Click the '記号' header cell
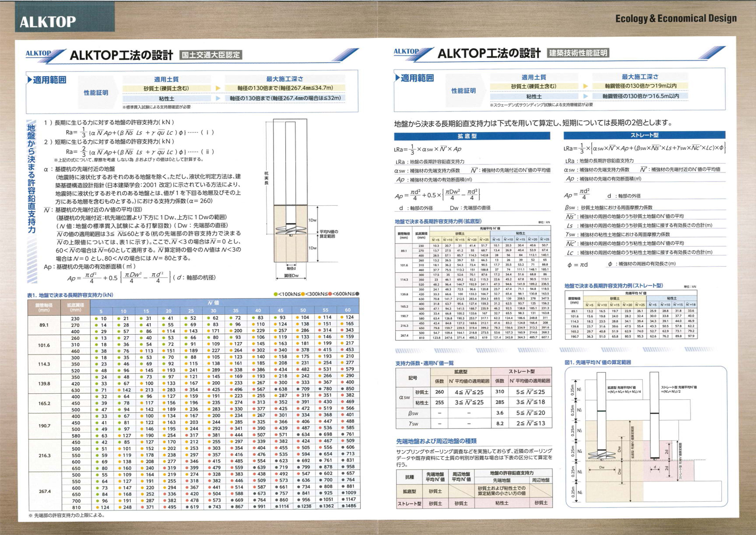The width and height of the screenshot is (756, 535). tap(413, 377)
